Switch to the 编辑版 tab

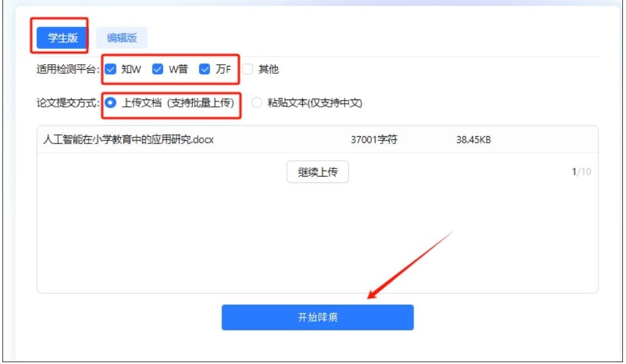(122, 38)
